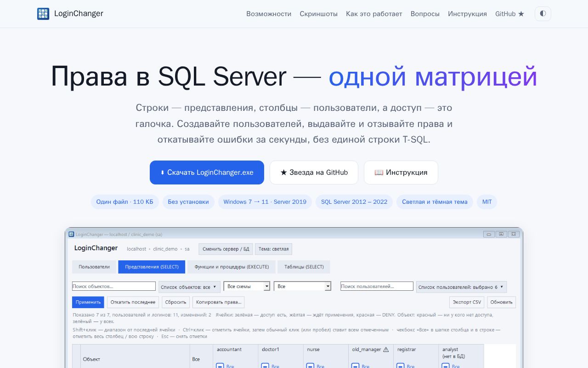The image size is (588, 368).
Task: Open the Инструкция nav link
Action: click(467, 14)
